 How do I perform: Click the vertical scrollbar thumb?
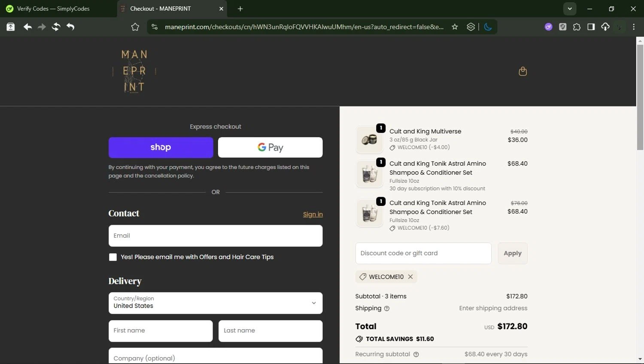tap(640, 98)
